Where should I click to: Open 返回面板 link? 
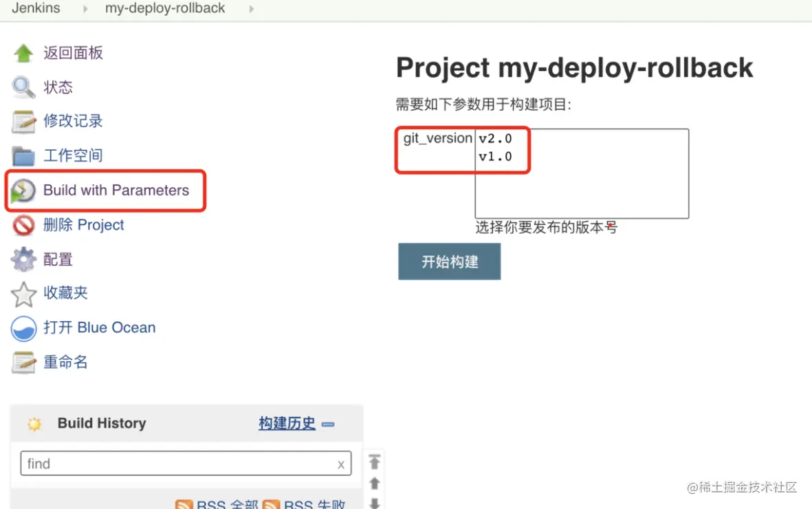[73, 53]
